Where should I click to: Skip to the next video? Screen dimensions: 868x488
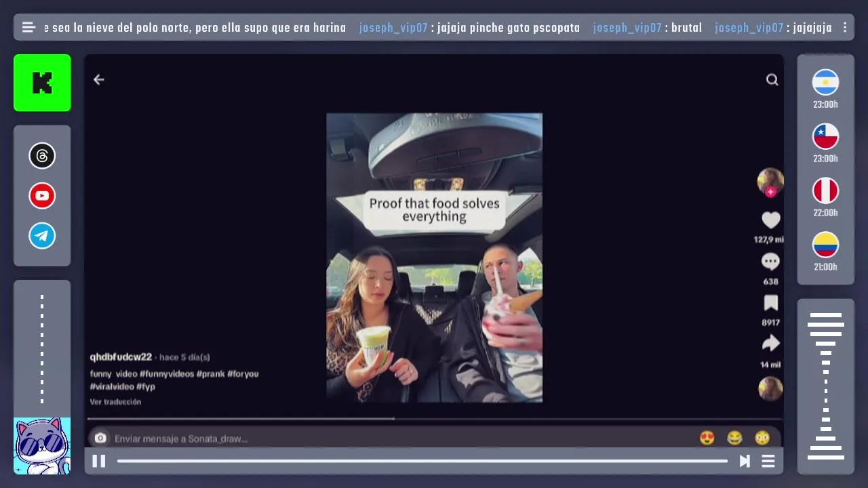click(x=745, y=461)
